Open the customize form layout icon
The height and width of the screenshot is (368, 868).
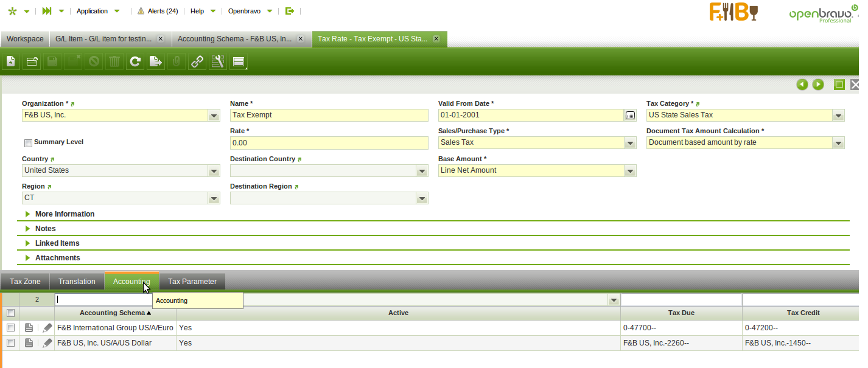pos(218,61)
